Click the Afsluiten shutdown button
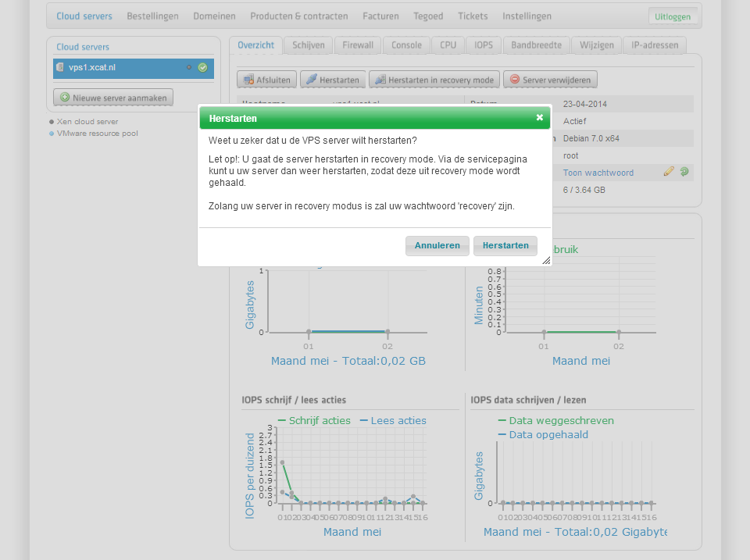The width and height of the screenshot is (750, 560). click(x=267, y=80)
